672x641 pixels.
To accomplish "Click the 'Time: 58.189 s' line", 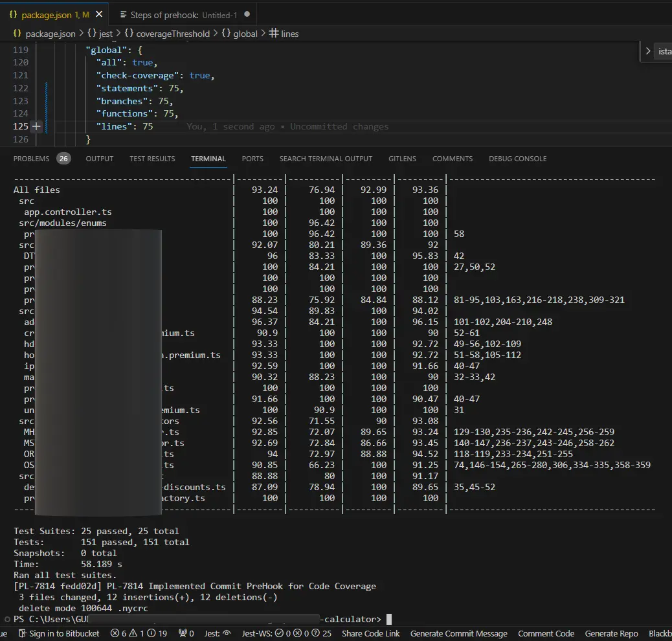I will 68,564.
